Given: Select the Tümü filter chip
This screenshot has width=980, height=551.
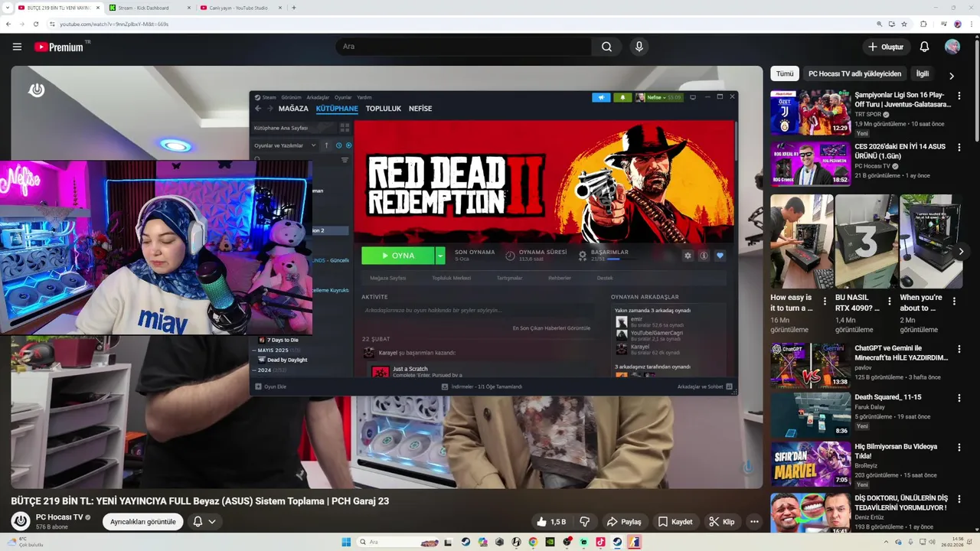Looking at the screenshot, I should coord(785,73).
